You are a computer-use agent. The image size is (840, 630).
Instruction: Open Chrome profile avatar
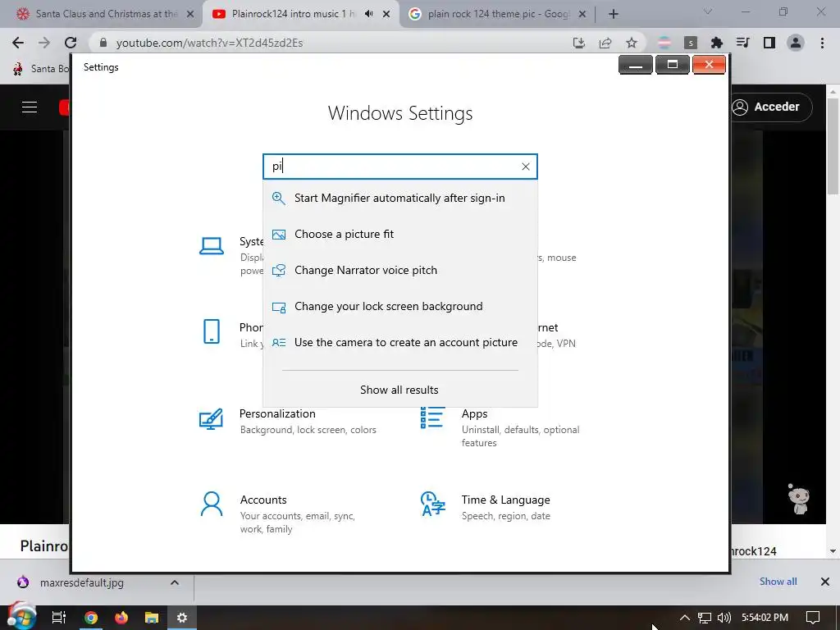pos(796,43)
